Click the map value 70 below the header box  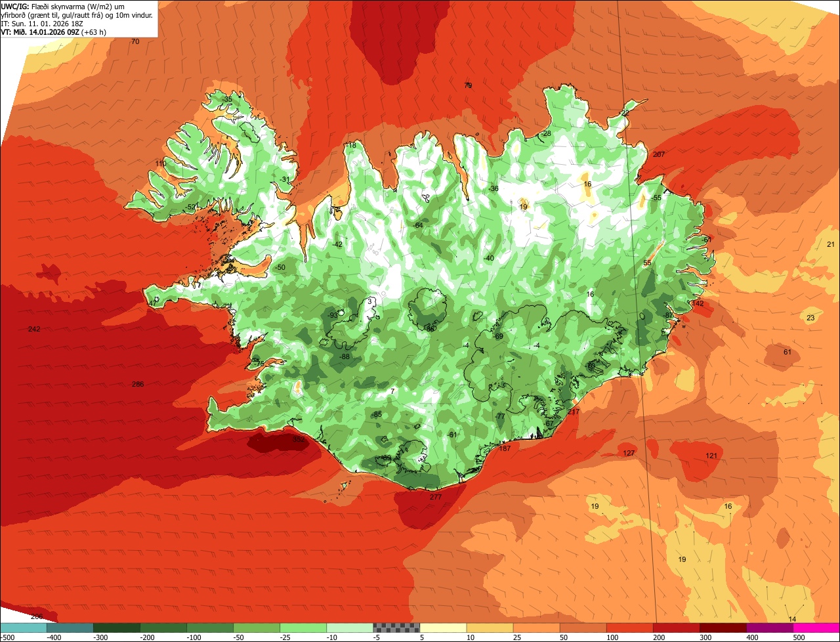pyautogui.click(x=135, y=41)
